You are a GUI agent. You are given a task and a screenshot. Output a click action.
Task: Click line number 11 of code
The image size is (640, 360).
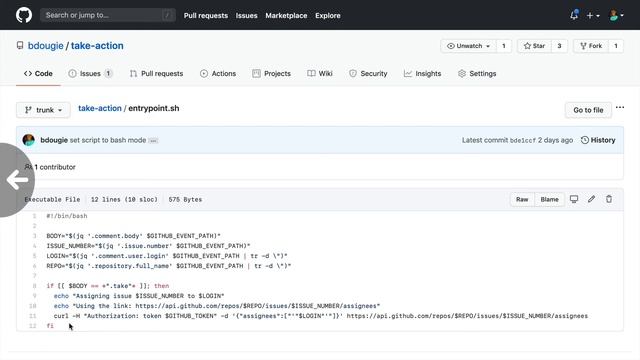coord(33,316)
